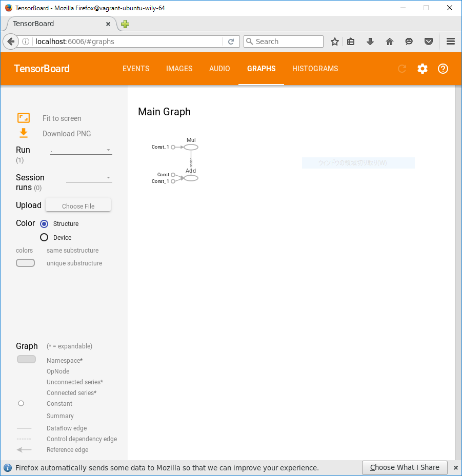The width and height of the screenshot is (462, 476).
Task: Click the Constant legend circle
Action: pyautogui.click(x=21, y=403)
